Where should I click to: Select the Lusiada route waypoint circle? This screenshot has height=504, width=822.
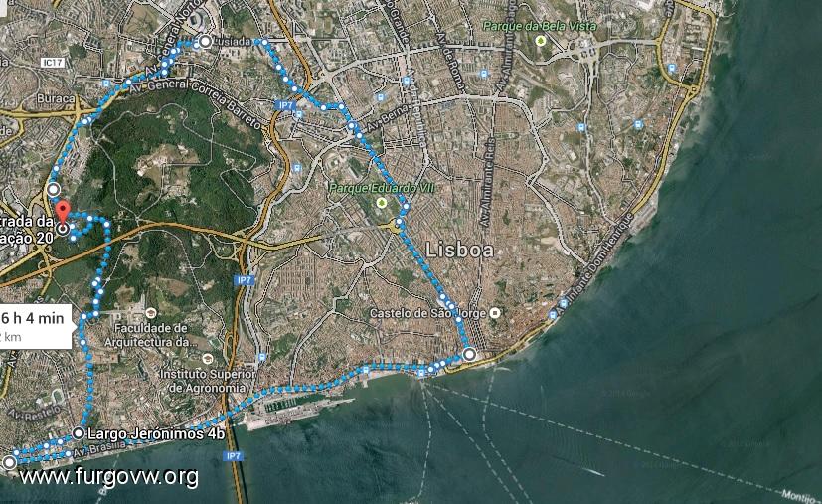(x=205, y=41)
